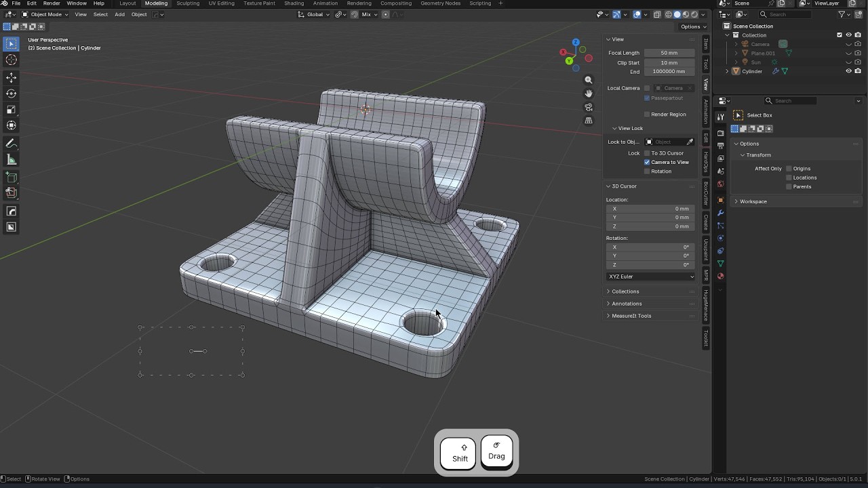Open the Global transform orientation dropdown

click(x=314, y=14)
